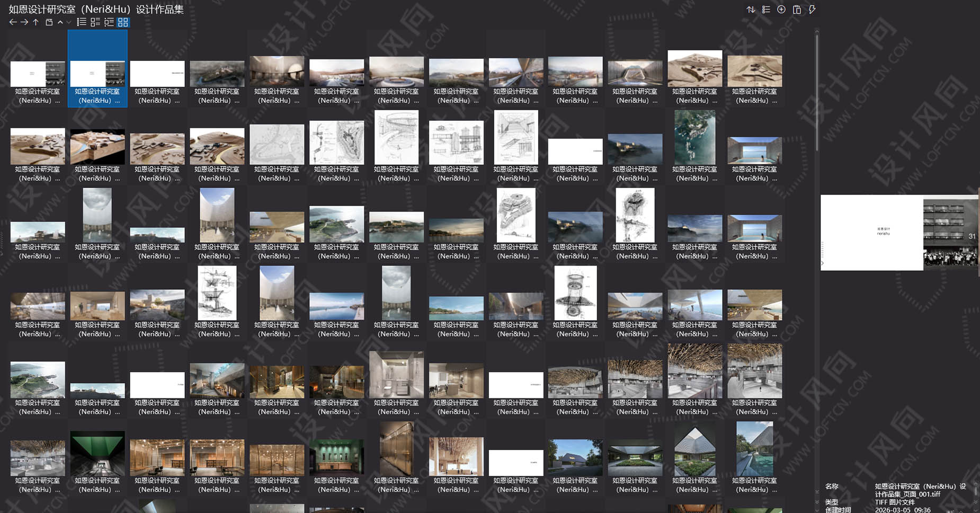Switch to content view mode

coord(110,22)
